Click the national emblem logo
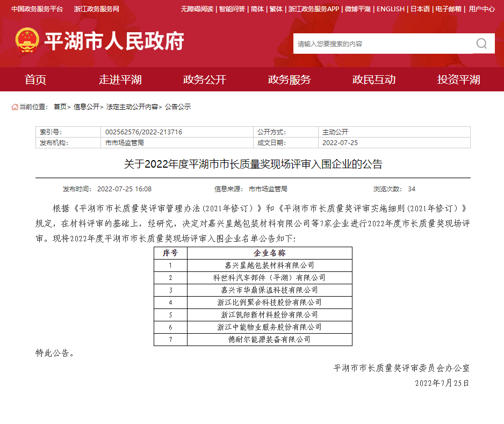 pyautogui.click(x=27, y=41)
